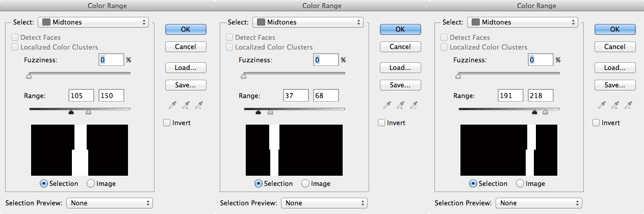Click the Subtract from Sample eyedropper in the middle dialog
Viewport: 644px width, 214px height.
click(x=414, y=105)
